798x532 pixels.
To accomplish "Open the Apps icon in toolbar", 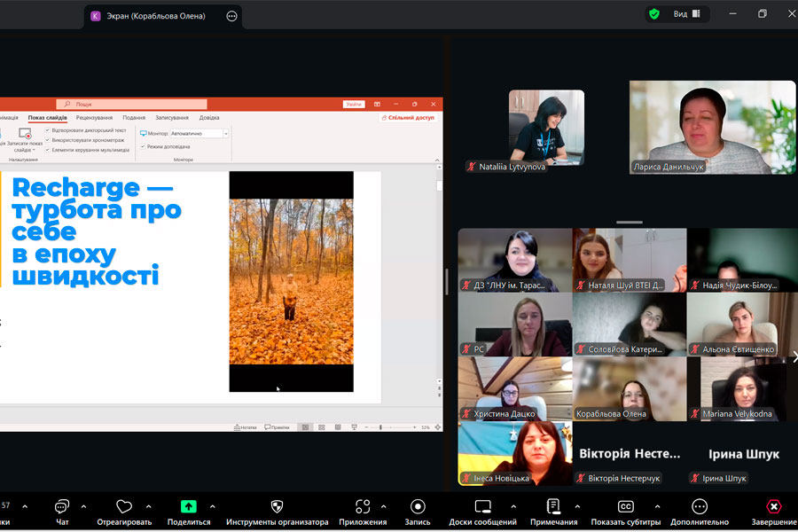I will tap(363, 506).
